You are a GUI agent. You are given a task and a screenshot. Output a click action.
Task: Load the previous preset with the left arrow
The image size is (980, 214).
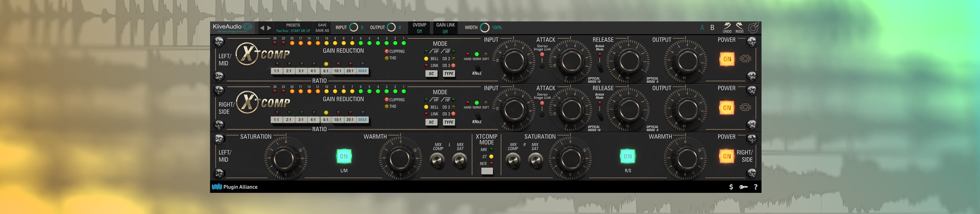[262, 28]
